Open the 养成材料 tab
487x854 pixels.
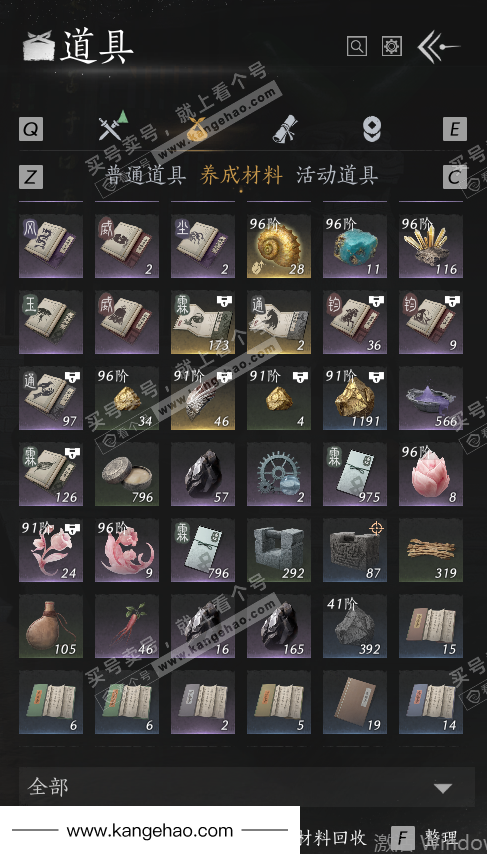(x=241, y=175)
